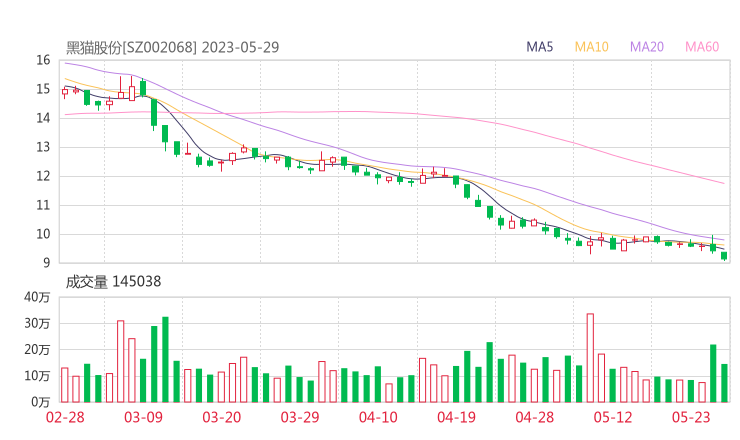Click the price axis label 13
Viewport: 740px width, 440px height.
[x=43, y=147]
